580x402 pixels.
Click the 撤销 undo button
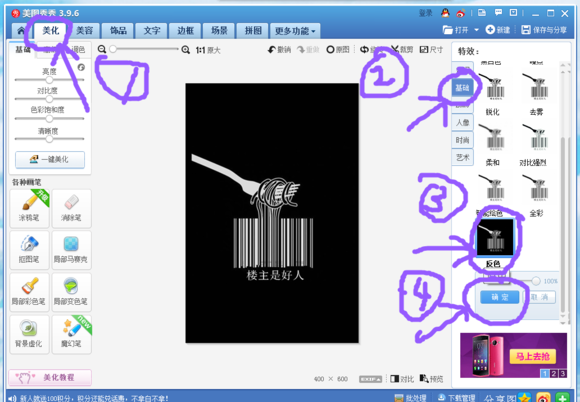coord(279,50)
